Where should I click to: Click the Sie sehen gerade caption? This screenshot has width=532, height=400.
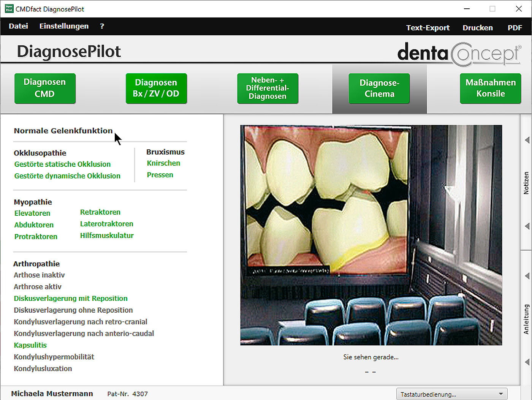point(371,357)
